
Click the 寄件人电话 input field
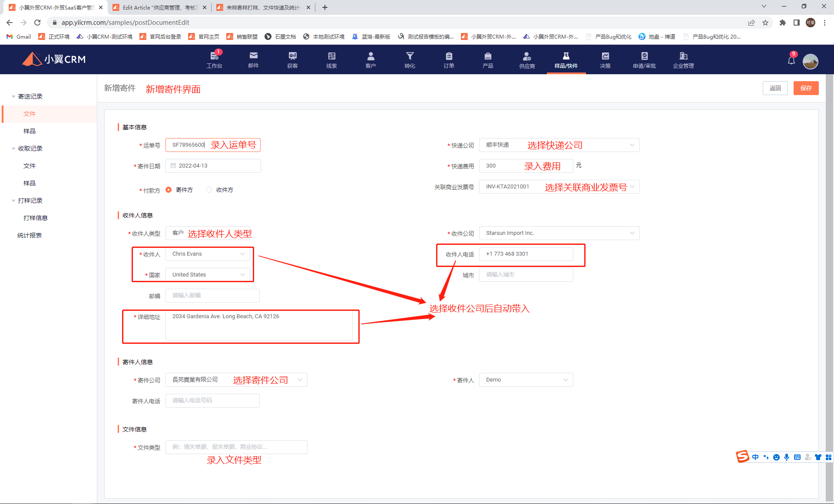(212, 401)
